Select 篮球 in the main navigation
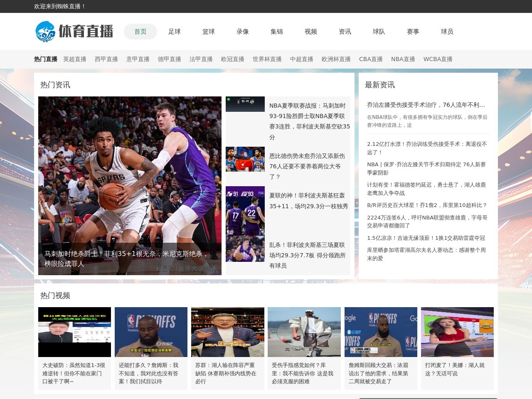 pos(209,32)
